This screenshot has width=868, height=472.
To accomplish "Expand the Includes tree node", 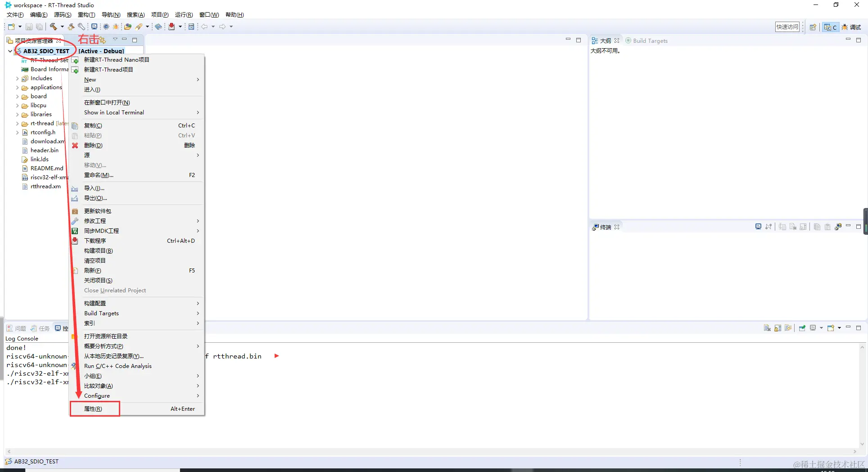I will click(x=17, y=78).
